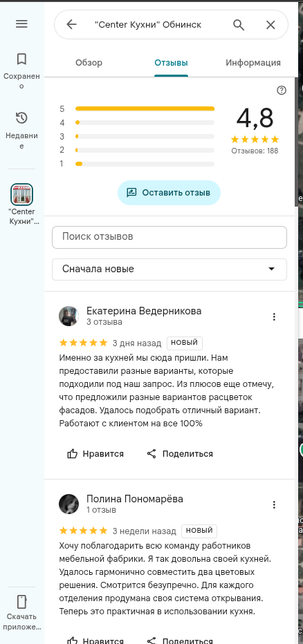
Task: Click the "3 недели назад" review date
Action: (x=145, y=531)
